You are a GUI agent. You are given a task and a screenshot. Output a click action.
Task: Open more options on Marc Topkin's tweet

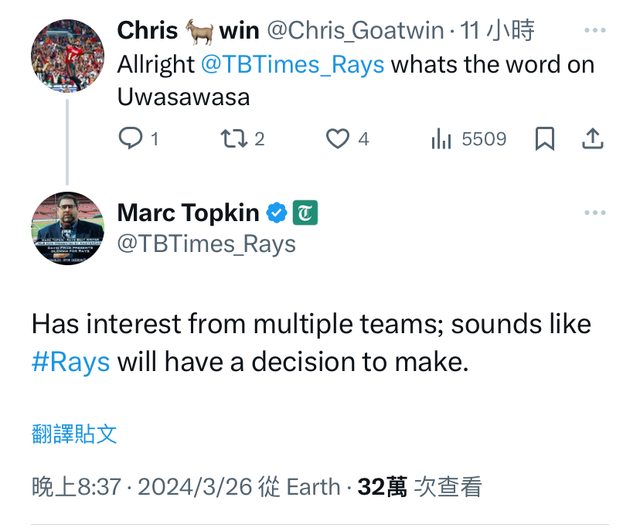(x=595, y=213)
